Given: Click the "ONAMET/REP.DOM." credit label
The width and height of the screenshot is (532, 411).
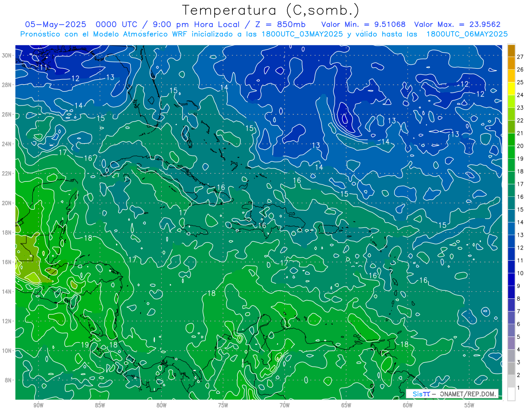Looking at the screenshot, I should pos(467,394).
